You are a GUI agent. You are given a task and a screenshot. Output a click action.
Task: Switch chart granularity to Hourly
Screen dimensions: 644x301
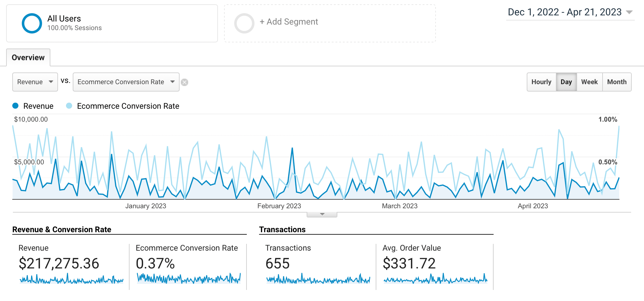point(541,82)
